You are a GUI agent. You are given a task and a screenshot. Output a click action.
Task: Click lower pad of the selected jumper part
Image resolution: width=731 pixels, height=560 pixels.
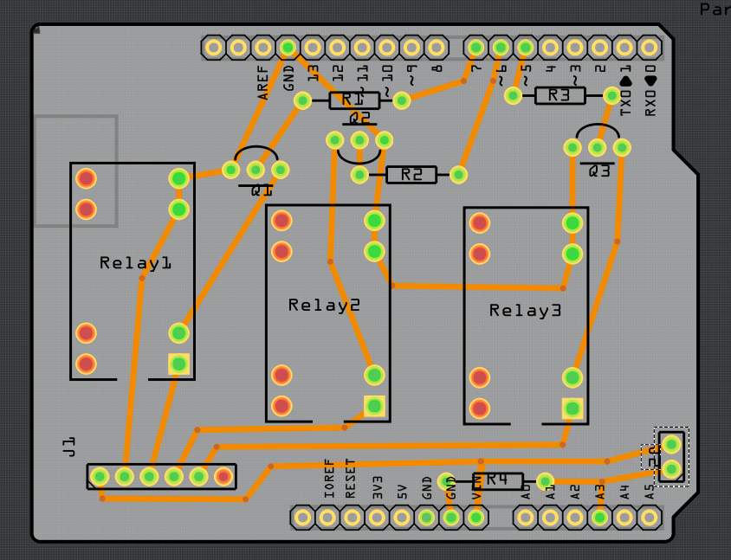(671, 468)
